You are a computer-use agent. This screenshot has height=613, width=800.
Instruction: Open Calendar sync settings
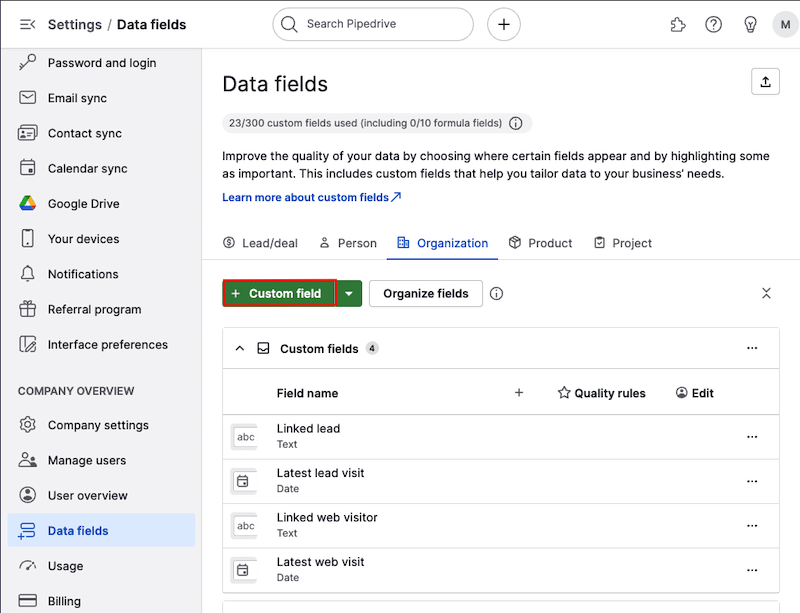(x=102, y=168)
